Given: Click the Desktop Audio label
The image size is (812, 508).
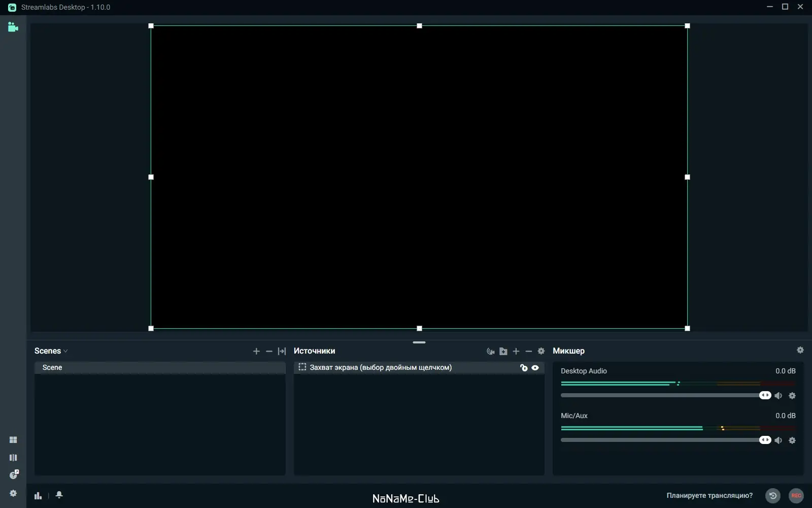Looking at the screenshot, I should tap(584, 371).
